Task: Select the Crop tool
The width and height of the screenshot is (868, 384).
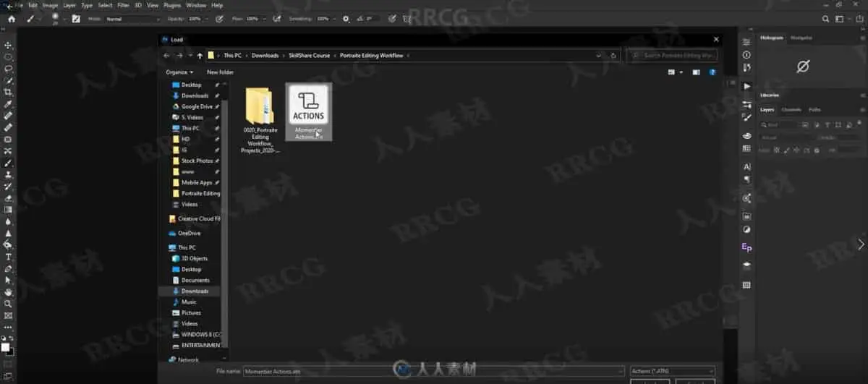Action: (8, 92)
